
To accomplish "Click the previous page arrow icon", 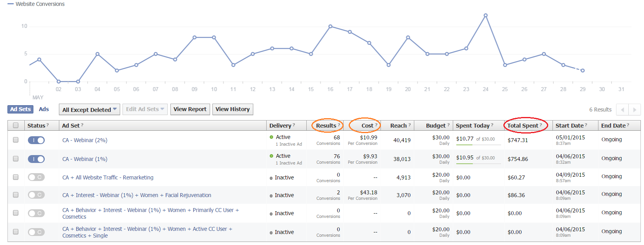I will [622, 110].
